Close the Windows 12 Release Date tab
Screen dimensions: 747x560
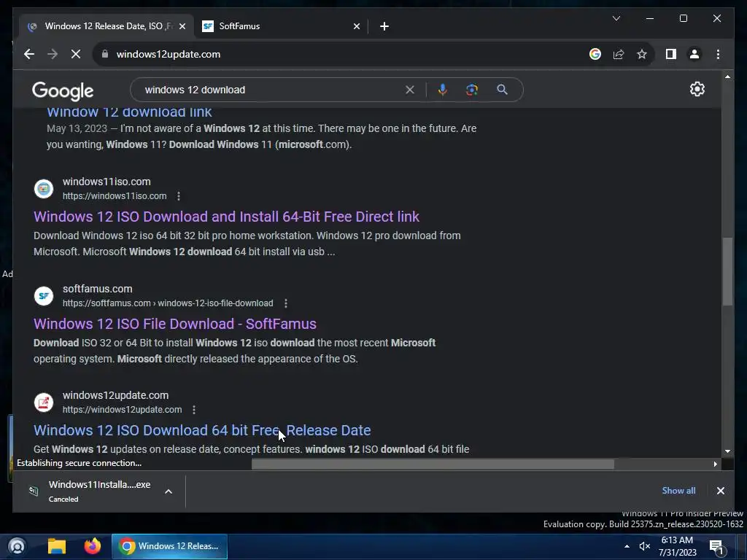pos(182,26)
